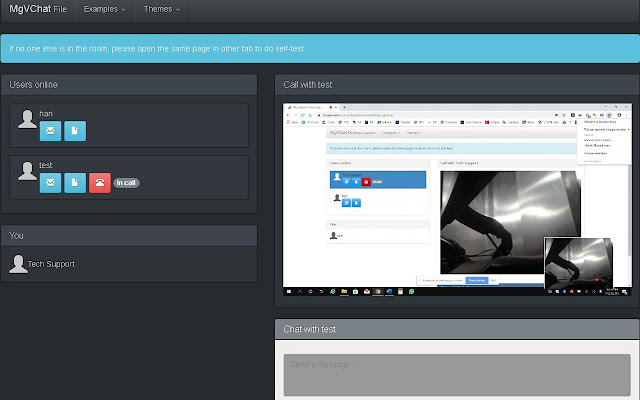This screenshot has height=400, width=640.
Task: Click test's user avatar icon
Action: tap(27, 171)
